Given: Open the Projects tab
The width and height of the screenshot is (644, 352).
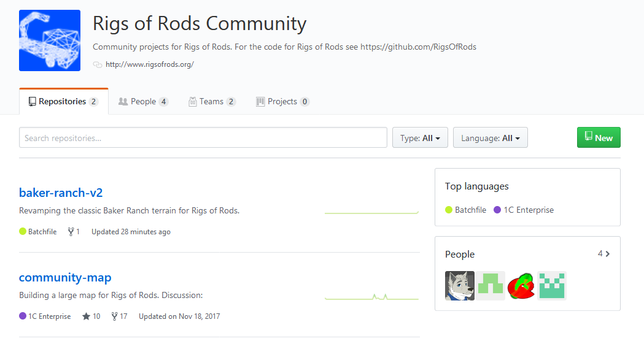Looking at the screenshot, I should [x=282, y=101].
